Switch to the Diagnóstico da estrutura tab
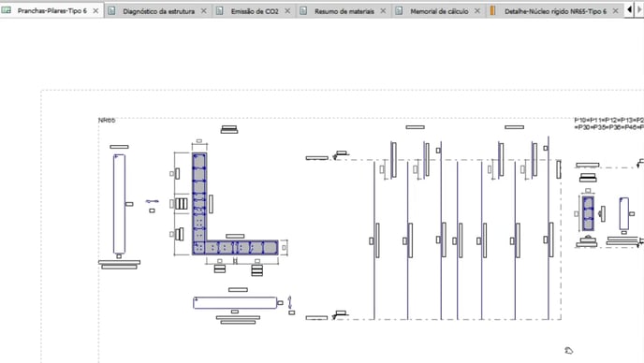Image resolution: width=644 pixels, height=363 pixels. pyautogui.click(x=158, y=11)
